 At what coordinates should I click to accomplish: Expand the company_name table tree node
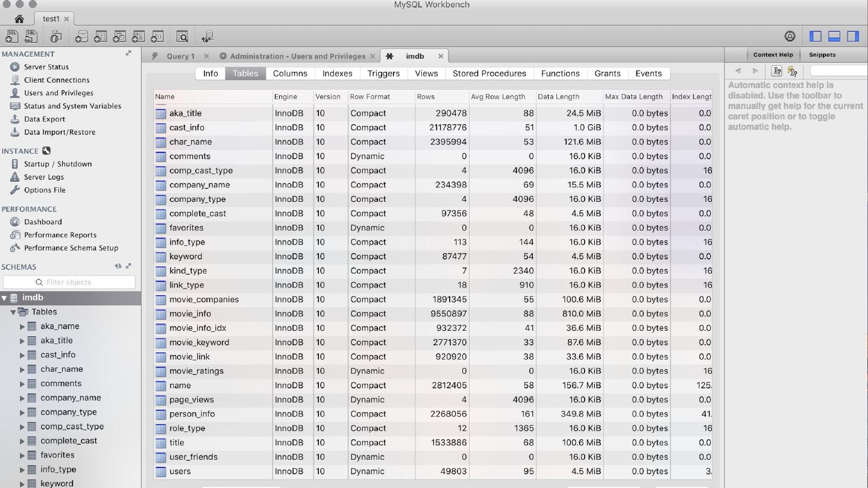(22, 398)
